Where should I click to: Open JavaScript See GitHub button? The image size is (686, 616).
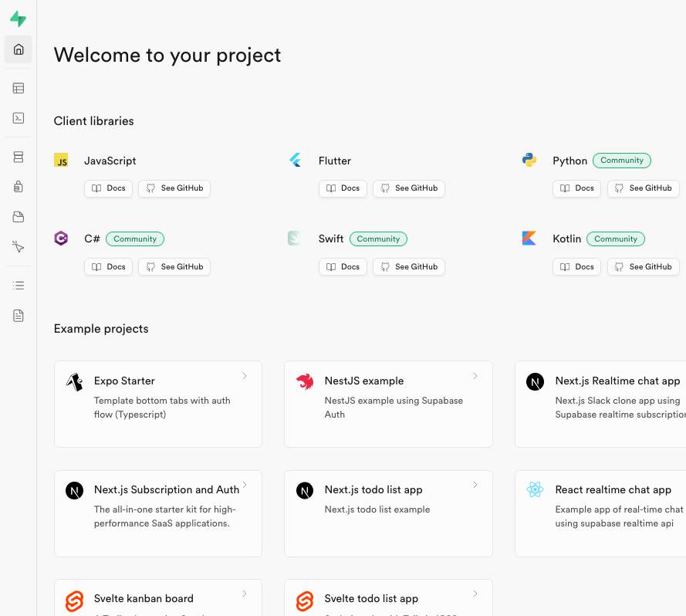174,188
